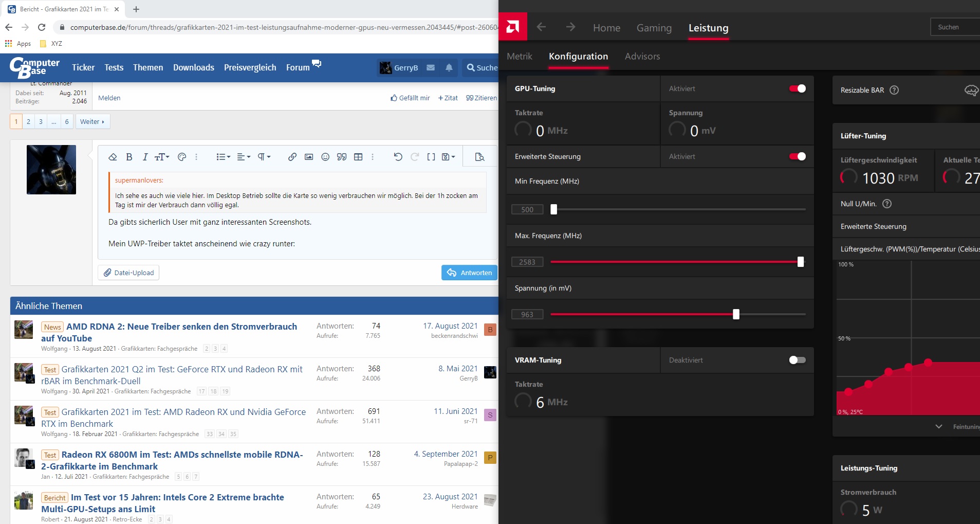Viewport: 980px width, 524px height.
Task: Open a new Chrome tab
Action: [136, 9]
